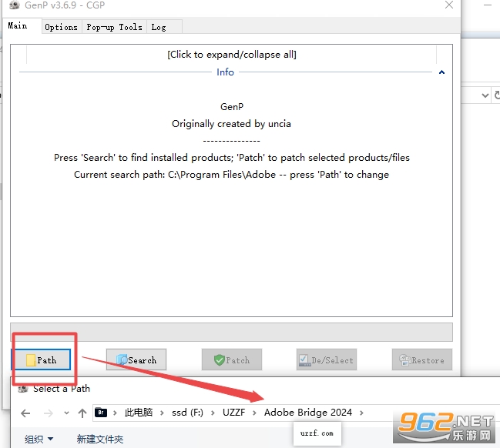Image resolution: width=500 pixels, height=448 pixels.
Task: Switch to the Options tab
Action: pyautogui.click(x=61, y=27)
